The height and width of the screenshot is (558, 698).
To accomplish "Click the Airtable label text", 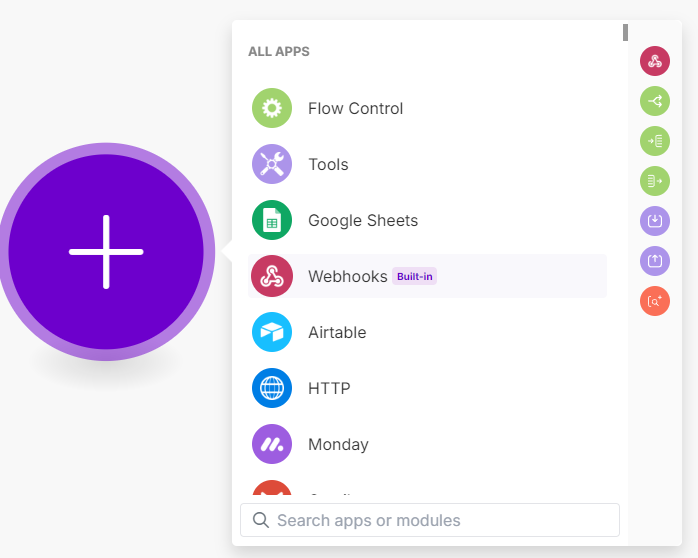I will coord(337,332).
